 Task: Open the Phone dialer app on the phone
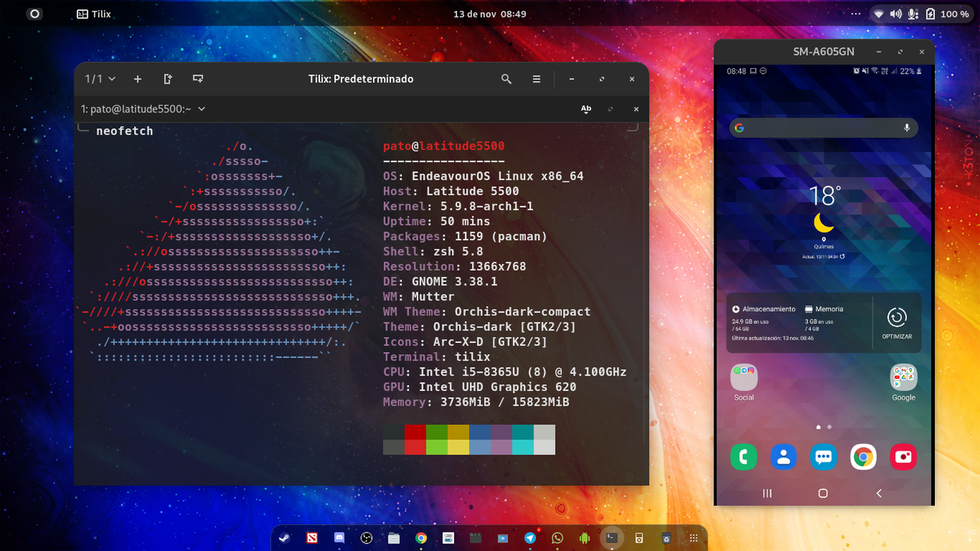[743, 457]
